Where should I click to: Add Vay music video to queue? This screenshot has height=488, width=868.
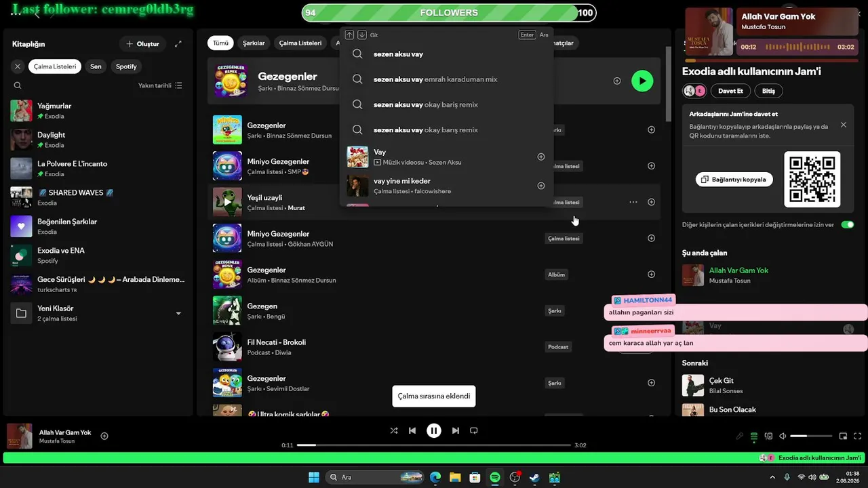click(x=541, y=157)
